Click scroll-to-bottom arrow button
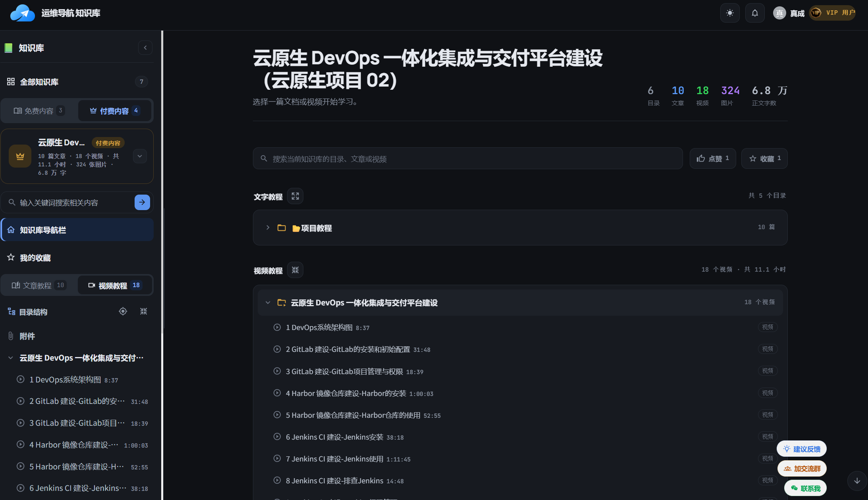The image size is (868, 500). 857,481
